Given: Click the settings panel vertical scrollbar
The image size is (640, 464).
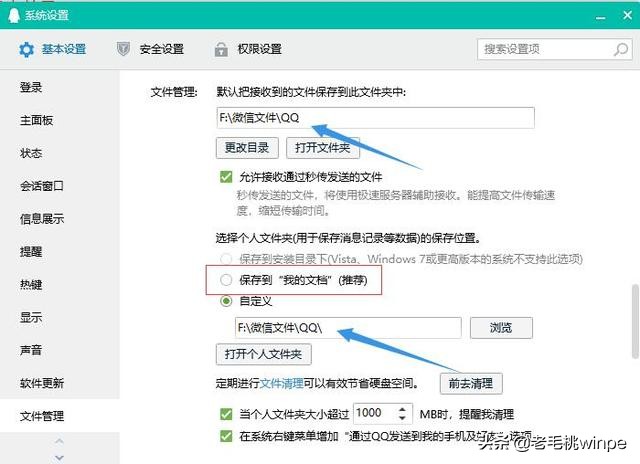Looking at the screenshot, I should (635, 322).
